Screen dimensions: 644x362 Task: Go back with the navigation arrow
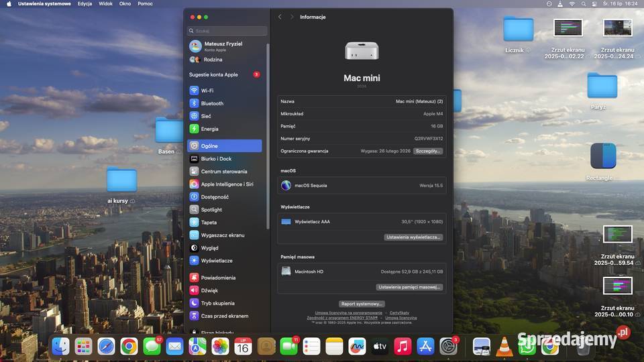click(x=280, y=17)
